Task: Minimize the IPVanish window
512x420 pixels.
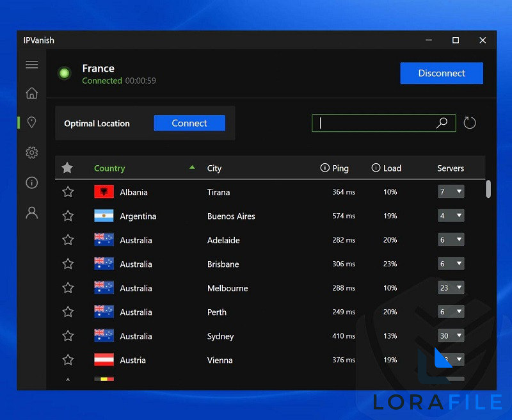Action: pyautogui.click(x=429, y=40)
